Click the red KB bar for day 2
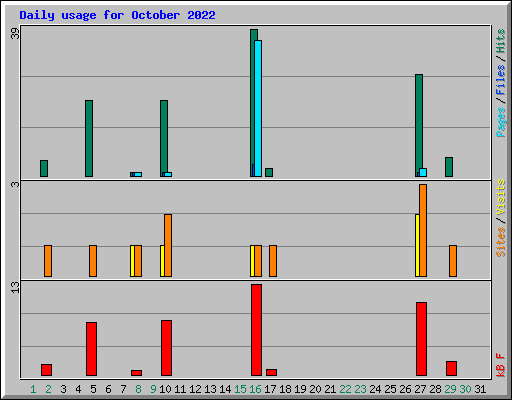The width and height of the screenshot is (512, 400). (46, 370)
